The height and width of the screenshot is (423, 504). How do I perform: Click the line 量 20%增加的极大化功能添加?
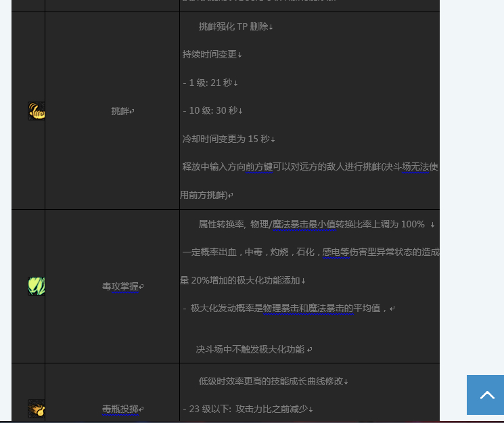tap(240, 280)
